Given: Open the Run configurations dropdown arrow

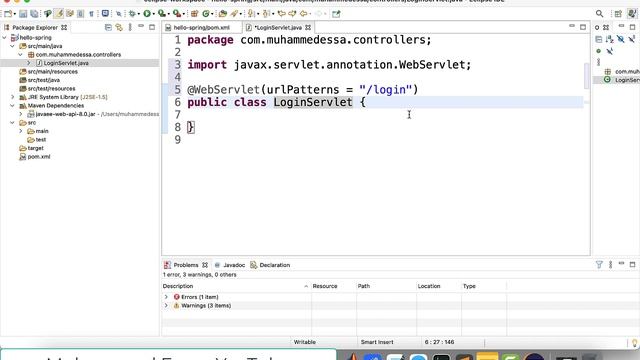Looking at the screenshot, I should [x=153, y=14].
